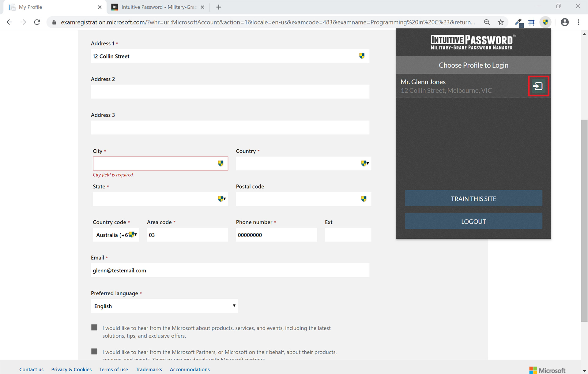Open the Chrome profile avatar icon

pyautogui.click(x=564, y=22)
